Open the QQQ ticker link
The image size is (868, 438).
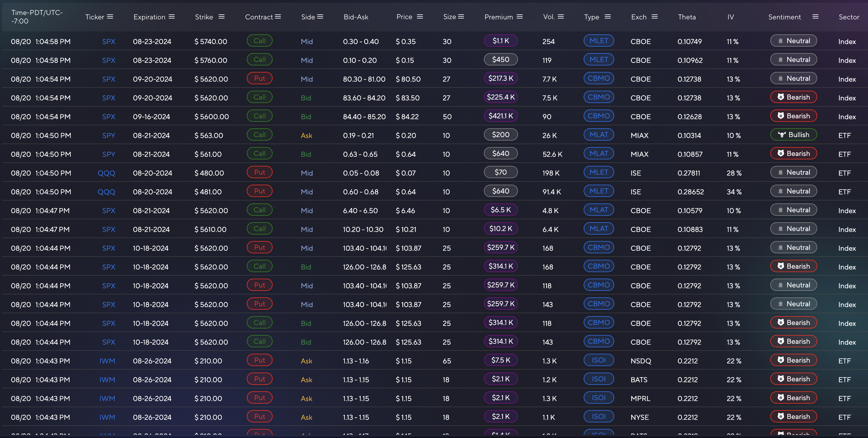(x=107, y=173)
